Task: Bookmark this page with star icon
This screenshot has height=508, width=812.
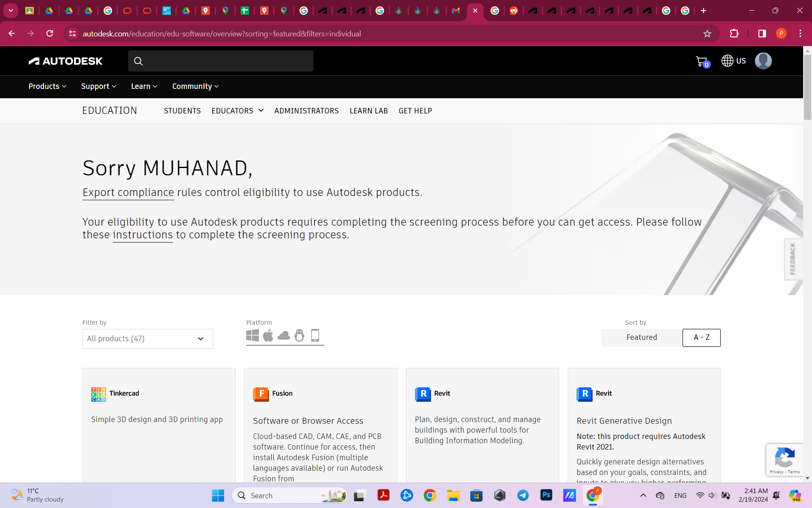Action: point(707,34)
